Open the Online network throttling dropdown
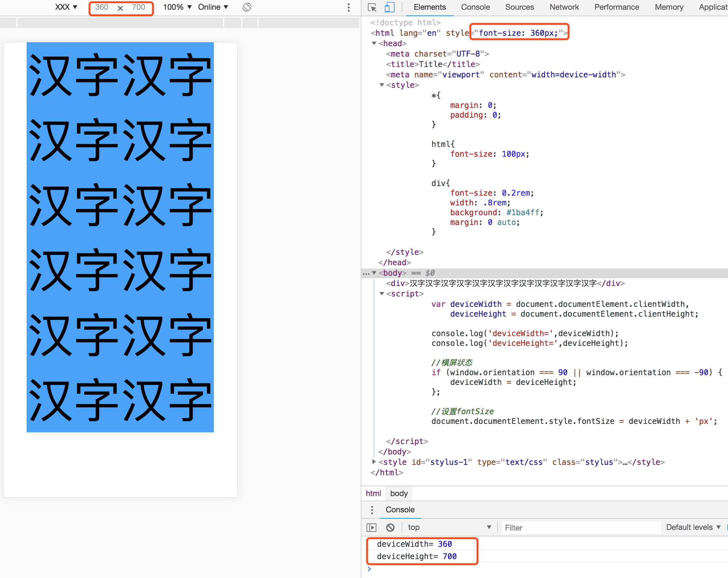 coord(213,7)
